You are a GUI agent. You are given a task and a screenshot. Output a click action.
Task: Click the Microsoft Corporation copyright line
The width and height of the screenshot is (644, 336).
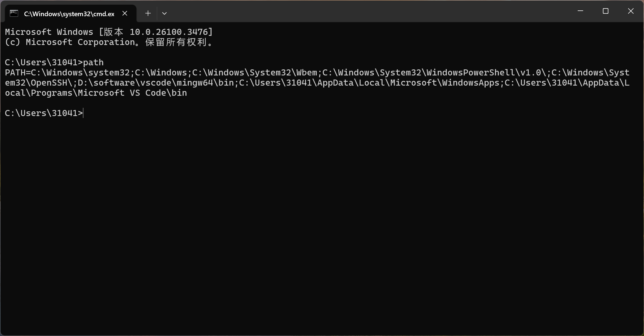click(109, 42)
